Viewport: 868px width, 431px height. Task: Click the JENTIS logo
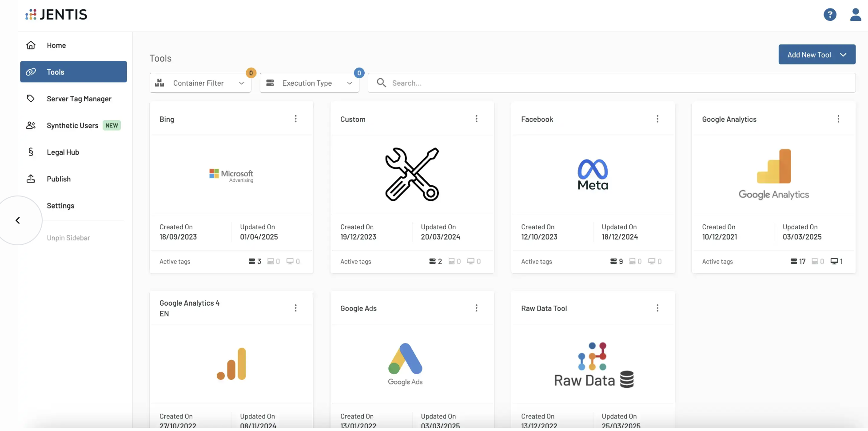click(56, 15)
